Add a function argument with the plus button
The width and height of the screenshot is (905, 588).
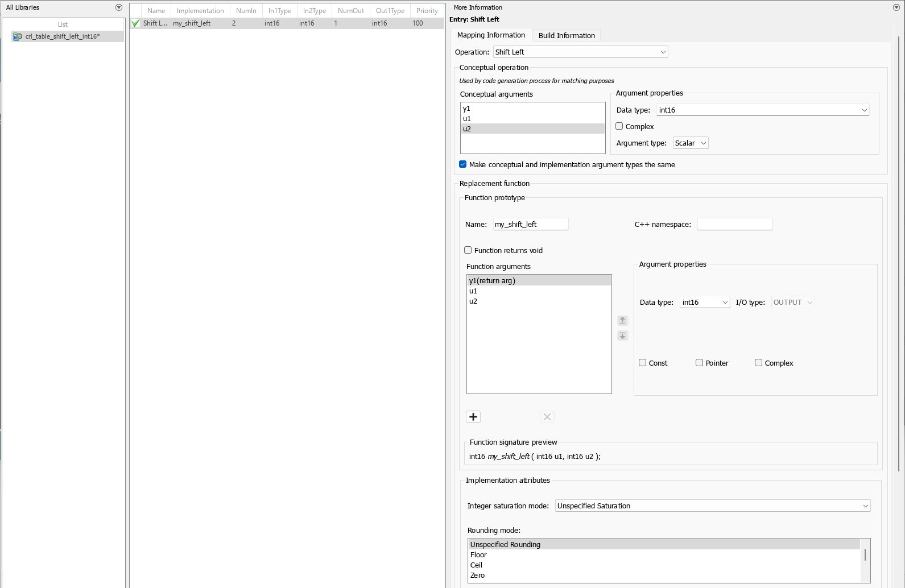[x=473, y=417]
